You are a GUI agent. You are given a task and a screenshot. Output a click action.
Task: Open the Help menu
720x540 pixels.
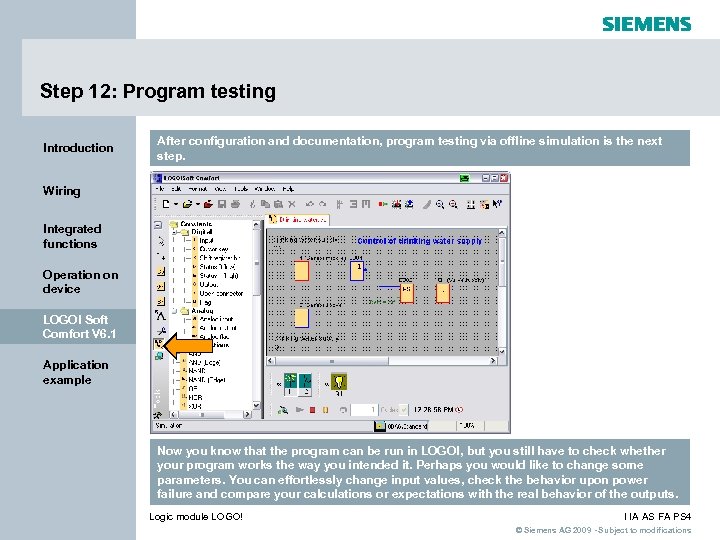point(288,189)
